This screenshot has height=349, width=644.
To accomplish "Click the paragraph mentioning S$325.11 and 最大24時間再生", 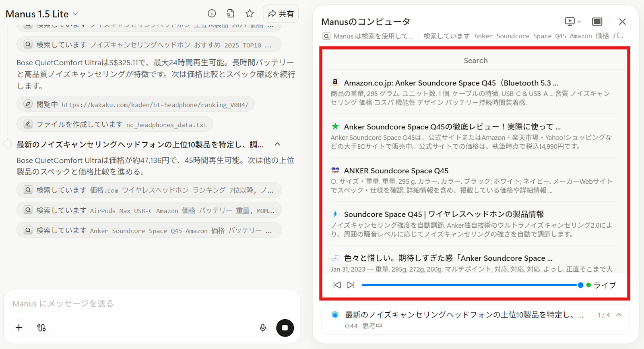I will pos(156,74).
